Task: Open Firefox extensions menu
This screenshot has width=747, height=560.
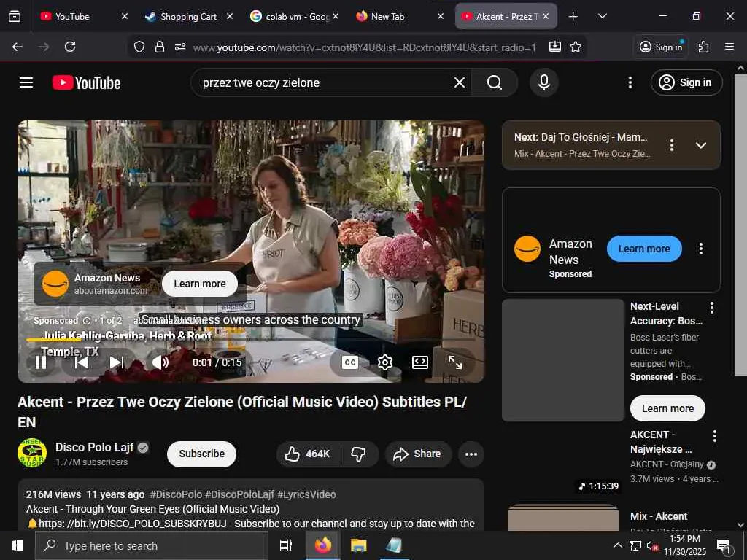Action: pos(703,47)
